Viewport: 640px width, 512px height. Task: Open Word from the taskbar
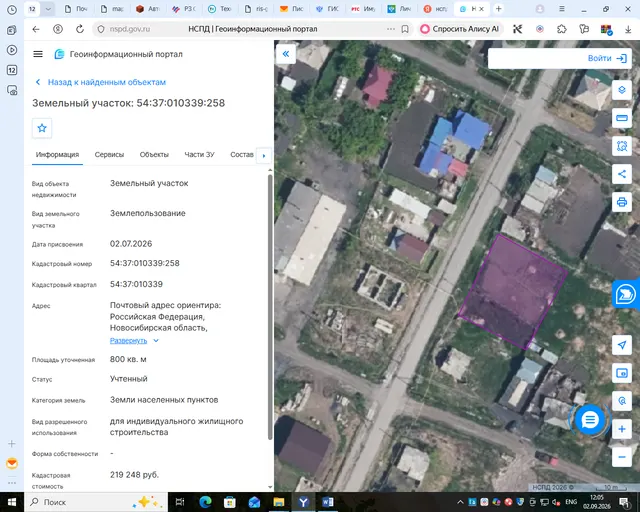click(x=328, y=502)
